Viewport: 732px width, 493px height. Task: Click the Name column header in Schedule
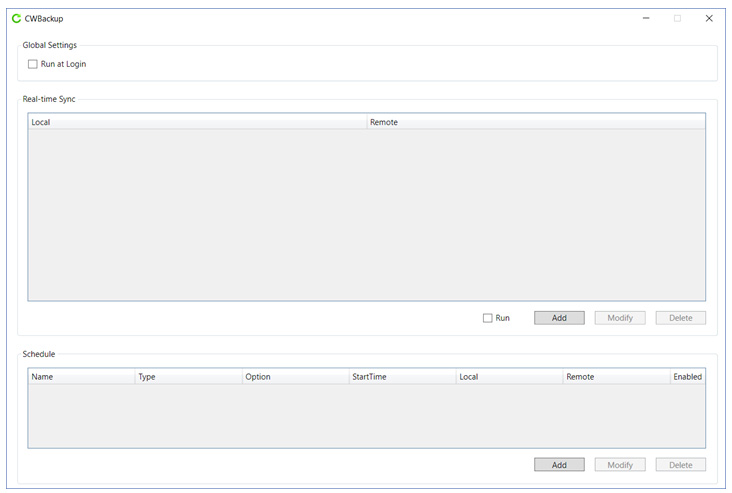point(82,377)
